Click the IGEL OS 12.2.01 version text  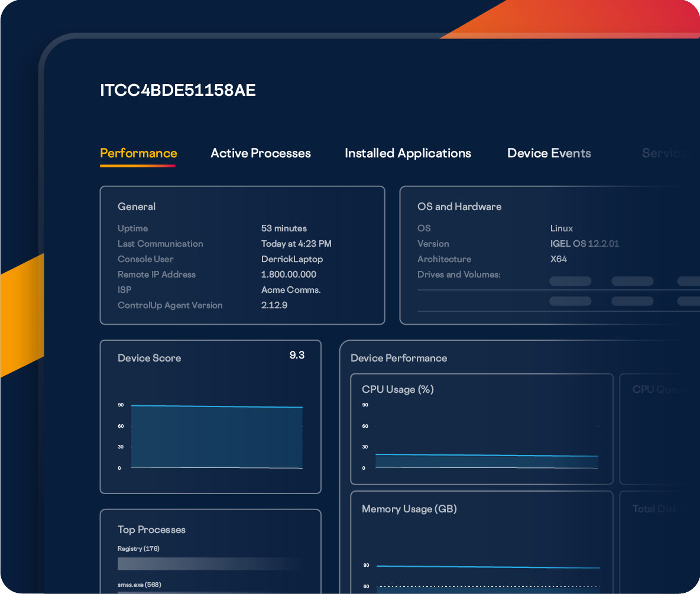(x=584, y=244)
